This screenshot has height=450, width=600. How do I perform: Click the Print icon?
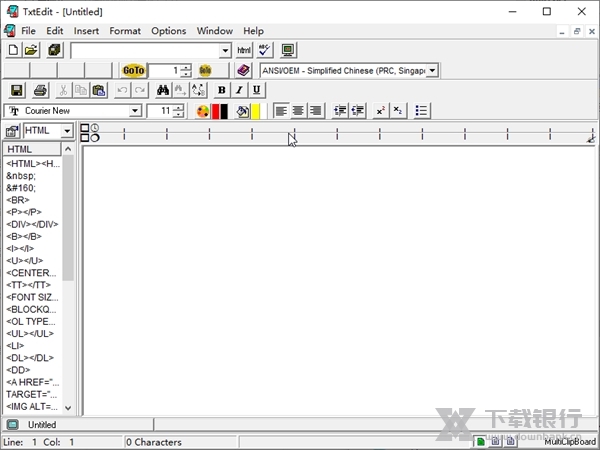pos(40,90)
